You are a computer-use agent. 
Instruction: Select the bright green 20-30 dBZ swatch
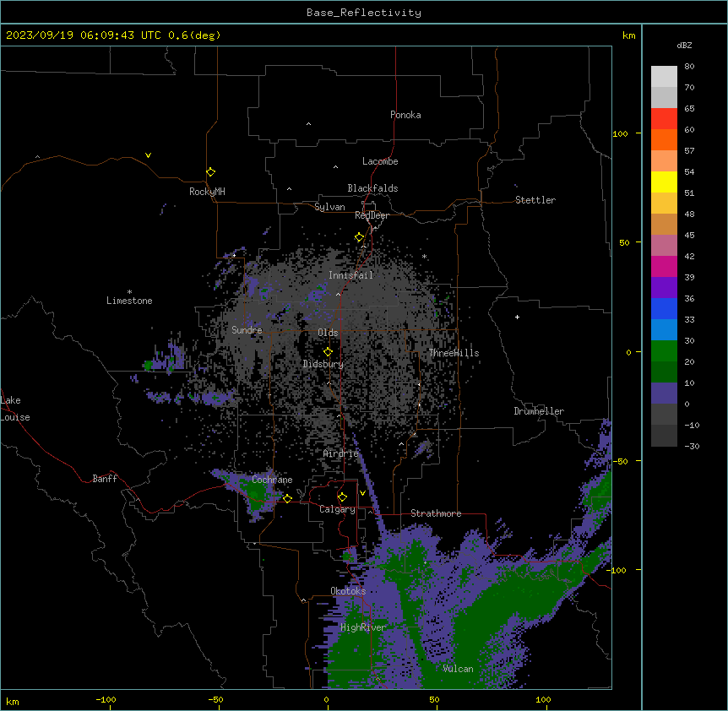(664, 351)
